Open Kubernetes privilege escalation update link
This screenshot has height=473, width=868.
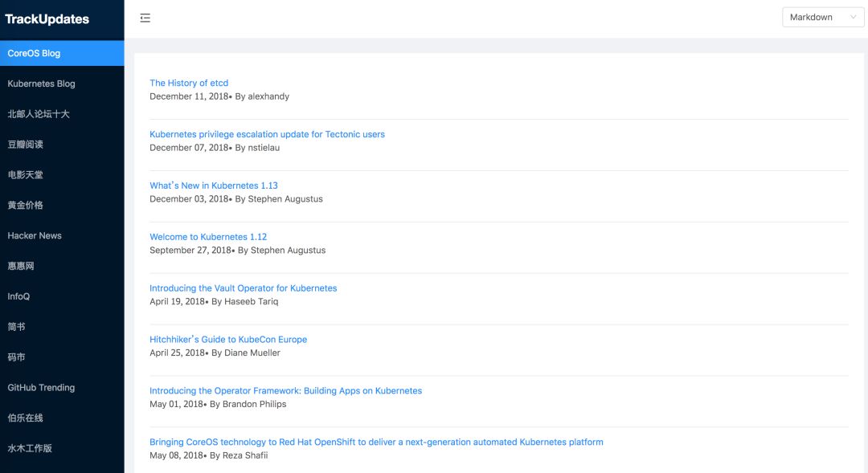click(x=267, y=134)
